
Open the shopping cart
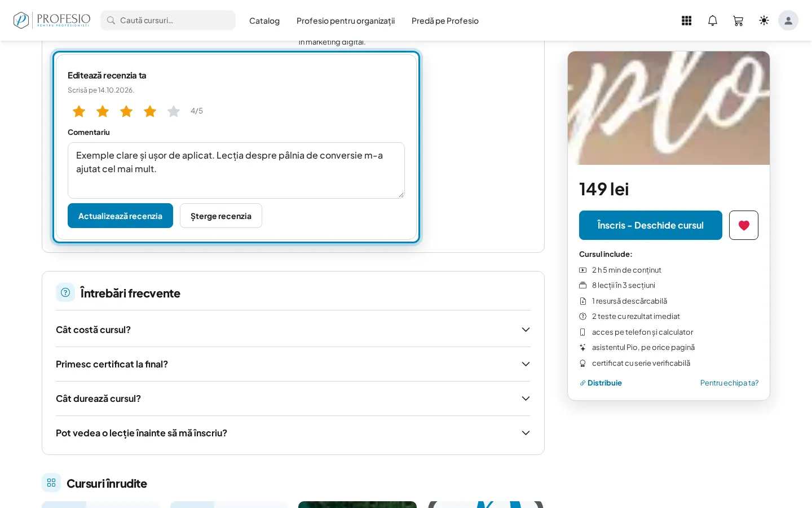click(738, 21)
